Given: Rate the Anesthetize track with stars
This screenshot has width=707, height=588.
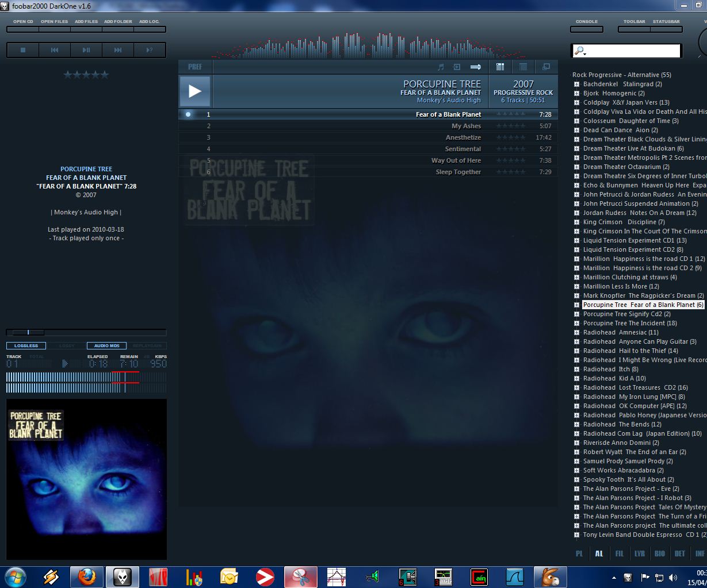Looking at the screenshot, I should [x=511, y=137].
